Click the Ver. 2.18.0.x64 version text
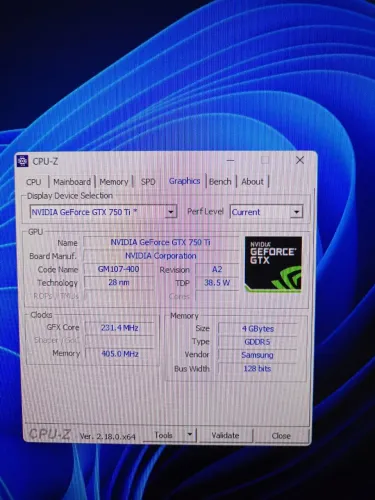This screenshot has height=500, width=375. 107,436
